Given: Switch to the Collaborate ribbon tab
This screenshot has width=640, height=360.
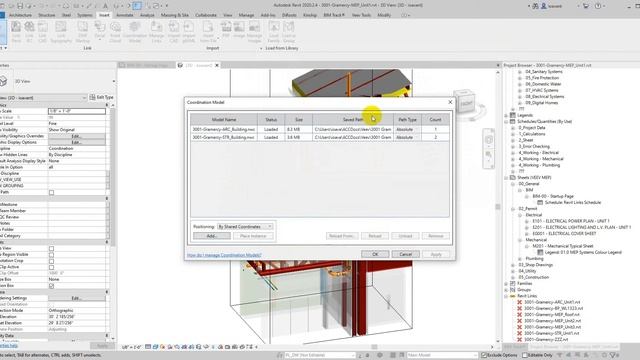Looking at the screenshot, I should (206, 15).
